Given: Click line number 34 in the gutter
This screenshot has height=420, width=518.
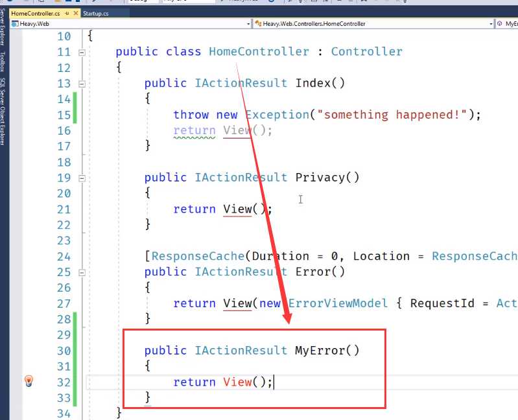Looking at the screenshot, I should (64, 414).
